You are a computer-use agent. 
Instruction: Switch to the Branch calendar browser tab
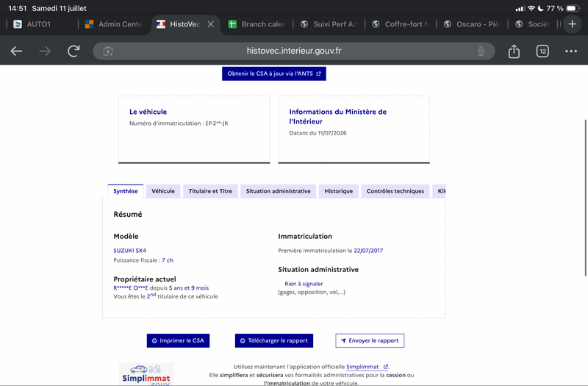tap(258, 24)
